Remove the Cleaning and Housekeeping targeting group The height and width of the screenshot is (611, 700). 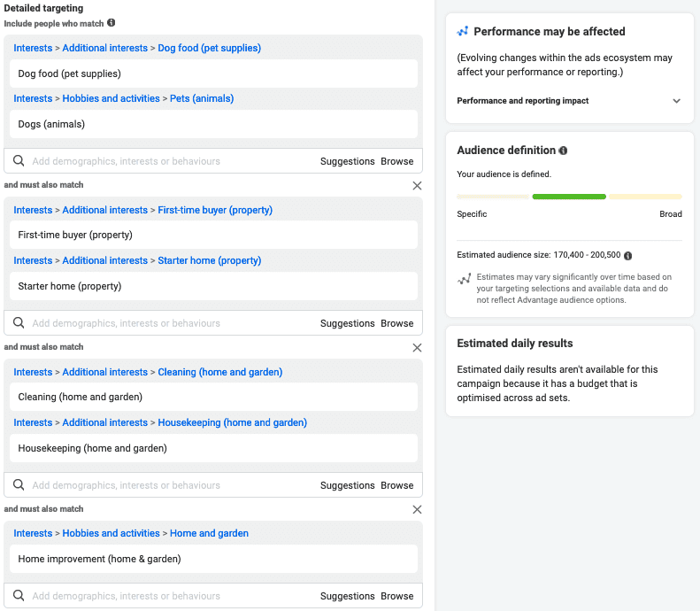click(418, 348)
